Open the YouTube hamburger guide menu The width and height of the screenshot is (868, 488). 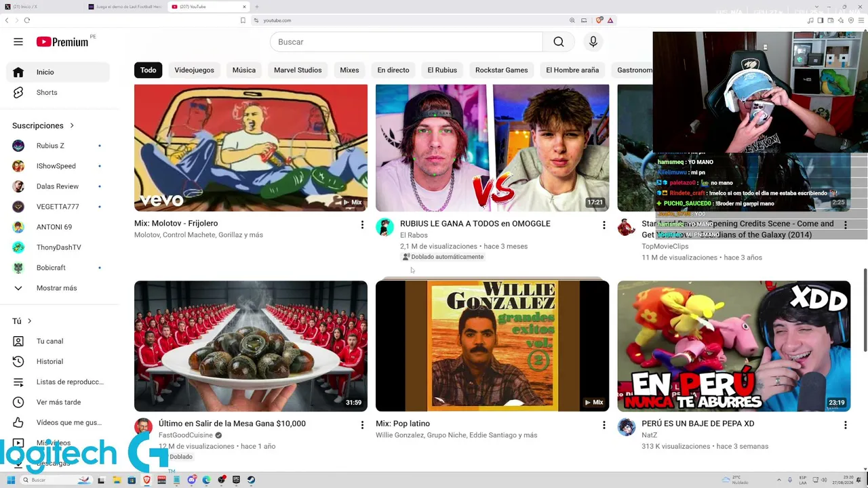pyautogui.click(x=18, y=42)
